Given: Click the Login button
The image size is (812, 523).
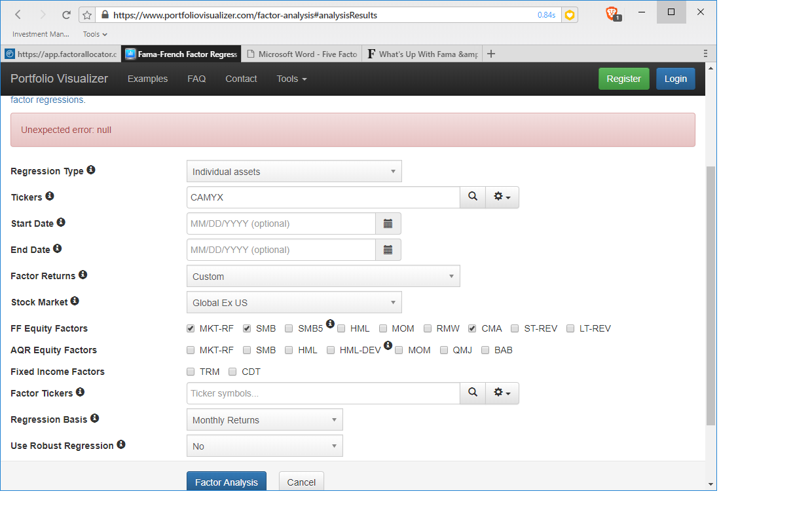Looking at the screenshot, I should point(676,79).
